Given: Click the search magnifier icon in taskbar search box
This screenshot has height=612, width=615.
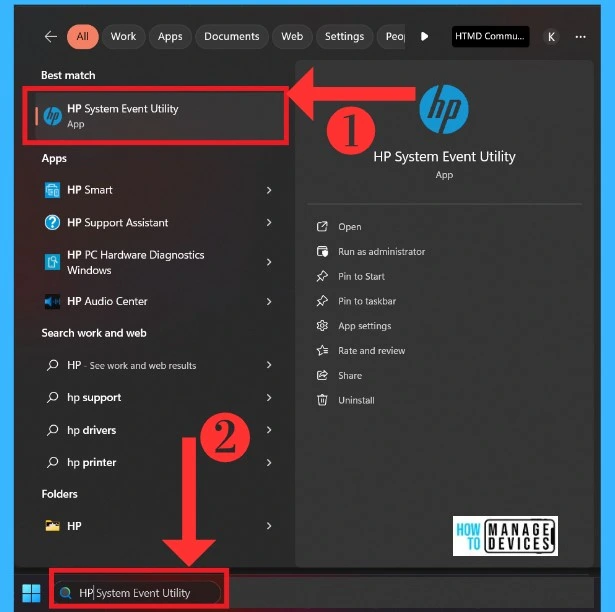Looking at the screenshot, I should 66,592.
